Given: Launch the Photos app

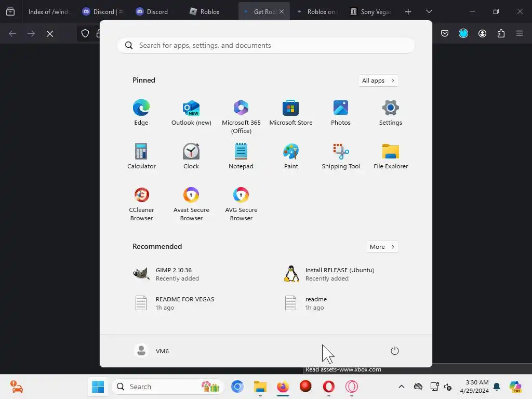Looking at the screenshot, I should [341, 113].
